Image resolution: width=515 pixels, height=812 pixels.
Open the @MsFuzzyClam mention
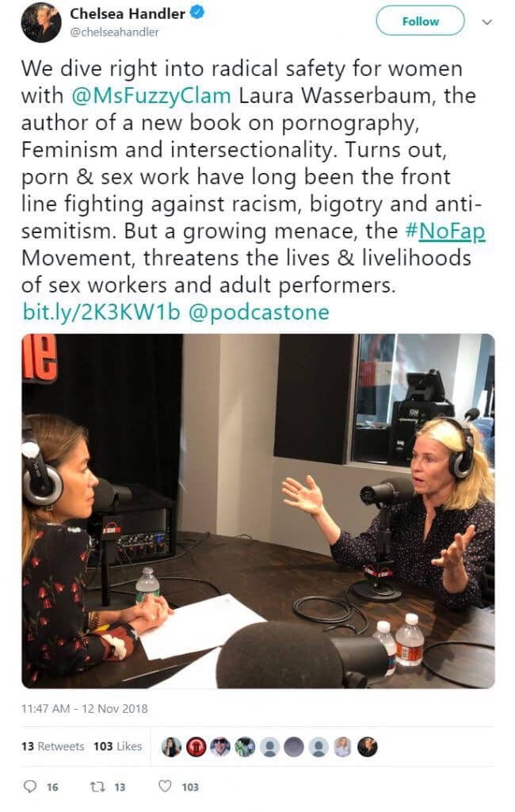151,96
